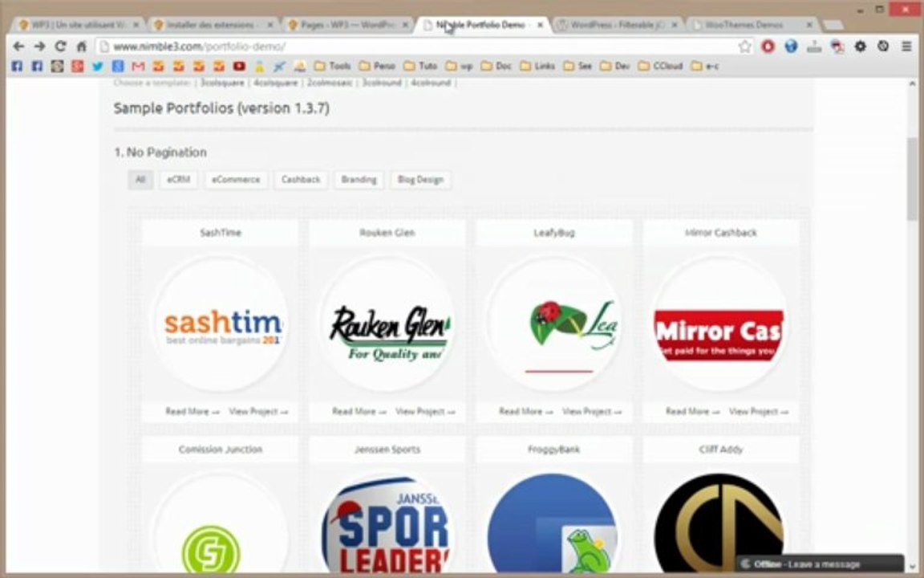Click View Project under Mirror Cashback
Screen dimensions: 924x578
tap(759, 412)
